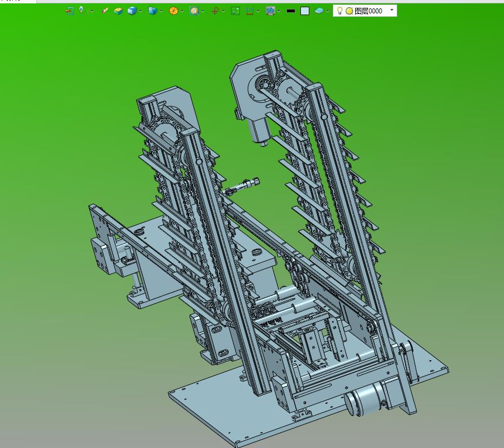Viewport: 504px width, 448px height.
Task: Click the monitor display settings icon
Action: click(270, 11)
